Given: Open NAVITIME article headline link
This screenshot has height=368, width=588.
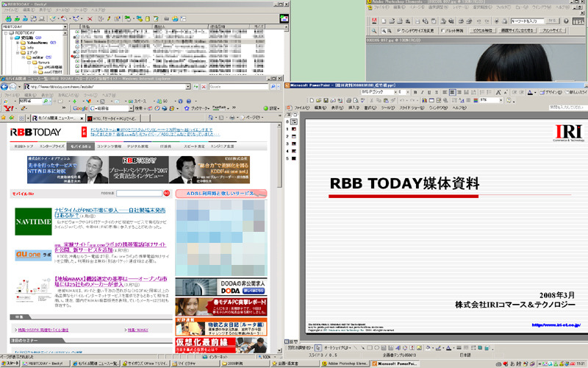Looking at the screenshot, I should 110,213.
